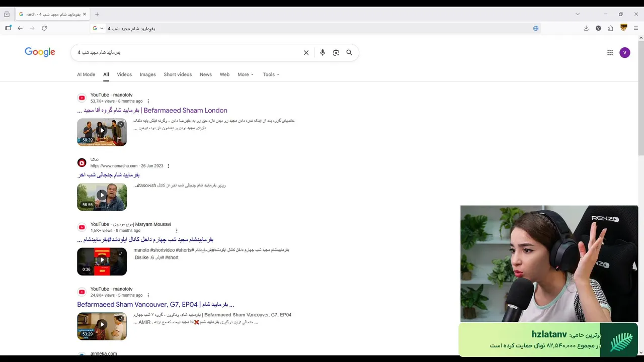644x362 pixels.
Task: Reload the page
Action: tap(44, 28)
